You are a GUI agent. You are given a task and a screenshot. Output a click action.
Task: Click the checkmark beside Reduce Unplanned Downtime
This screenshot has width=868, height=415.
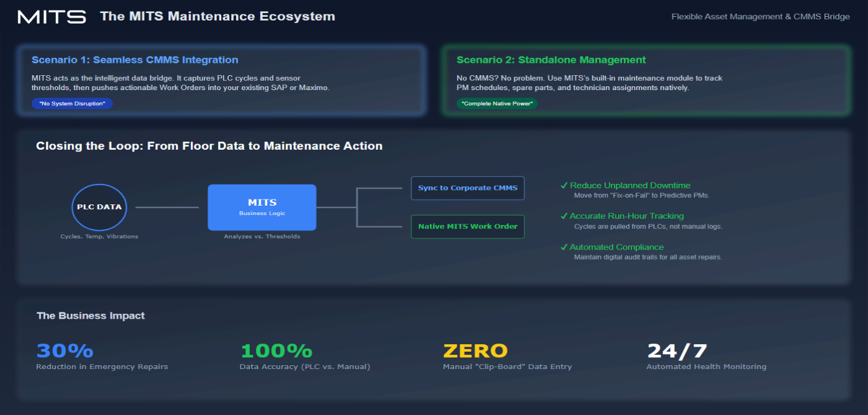click(564, 185)
